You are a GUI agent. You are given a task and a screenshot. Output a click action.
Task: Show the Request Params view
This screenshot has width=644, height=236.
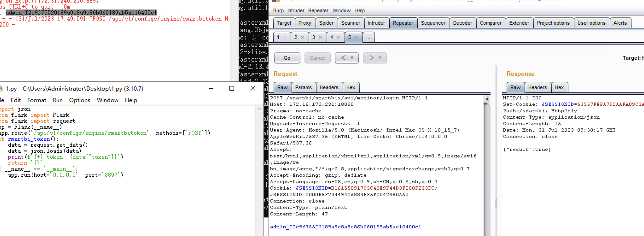pos(304,88)
